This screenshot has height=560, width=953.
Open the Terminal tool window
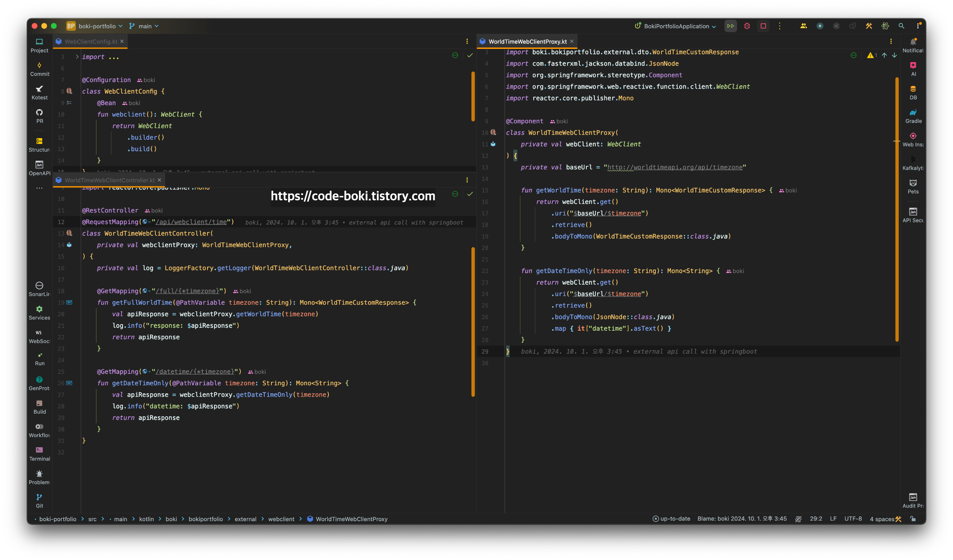click(x=39, y=453)
